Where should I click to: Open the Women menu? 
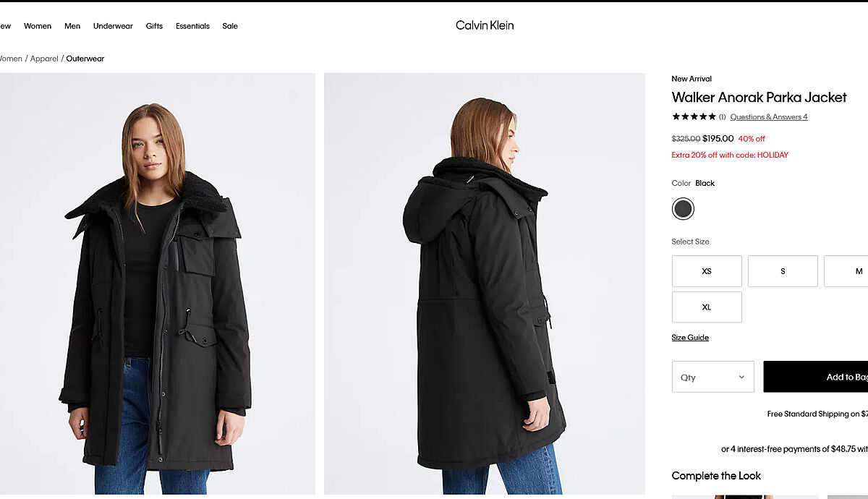pyautogui.click(x=38, y=26)
